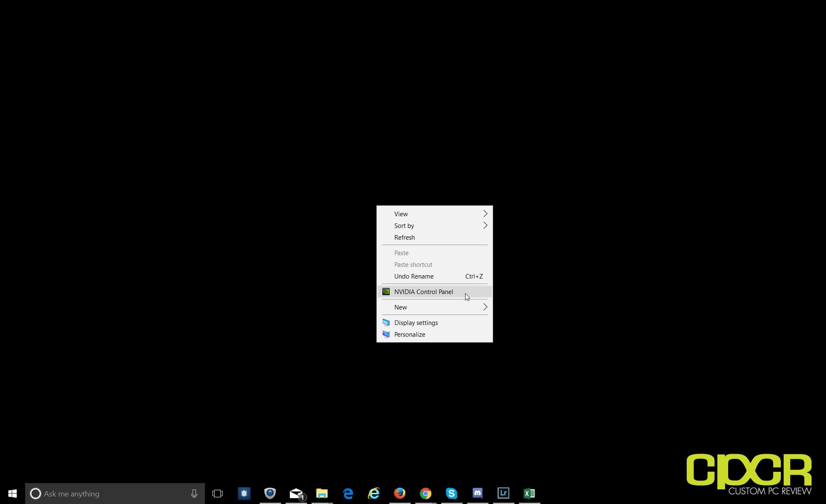The image size is (826, 504).
Task: Click the Ctrl+Z shortcut label
Action: [474, 276]
